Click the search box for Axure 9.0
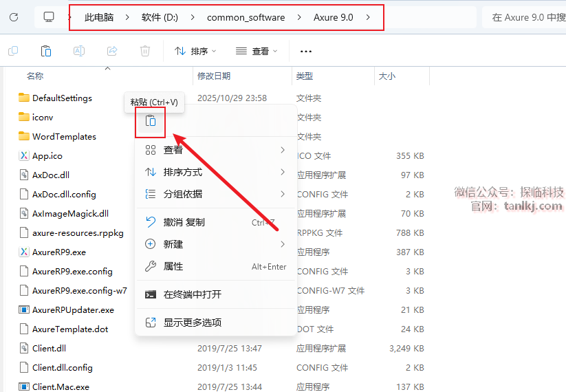This screenshot has height=392, width=566. [x=526, y=17]
